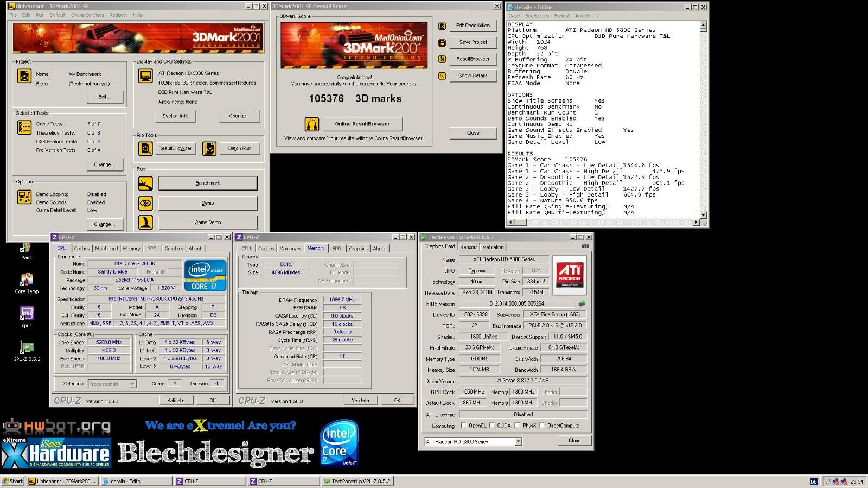
Task: Open the Bearbeiten menu in the details editor
Action: click(537, 16)
